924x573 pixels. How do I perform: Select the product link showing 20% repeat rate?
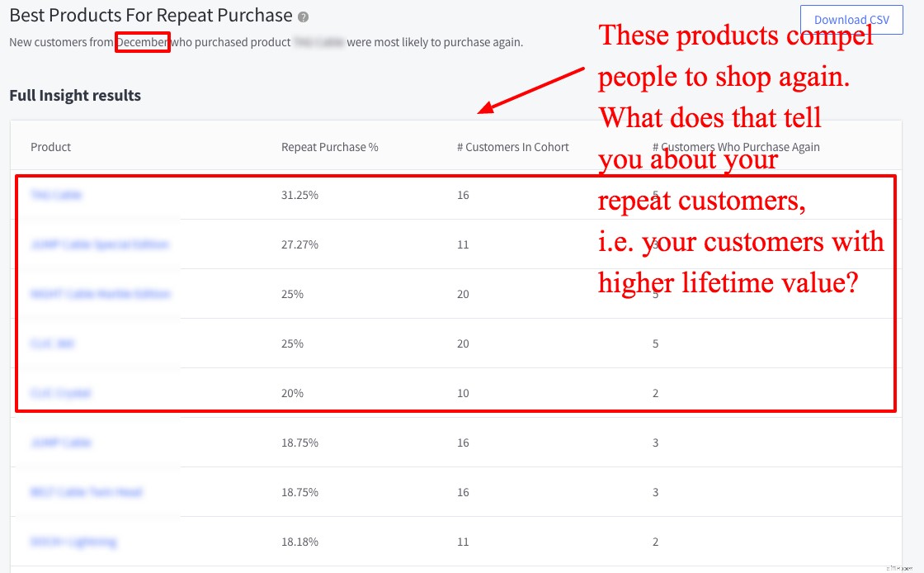59,393
